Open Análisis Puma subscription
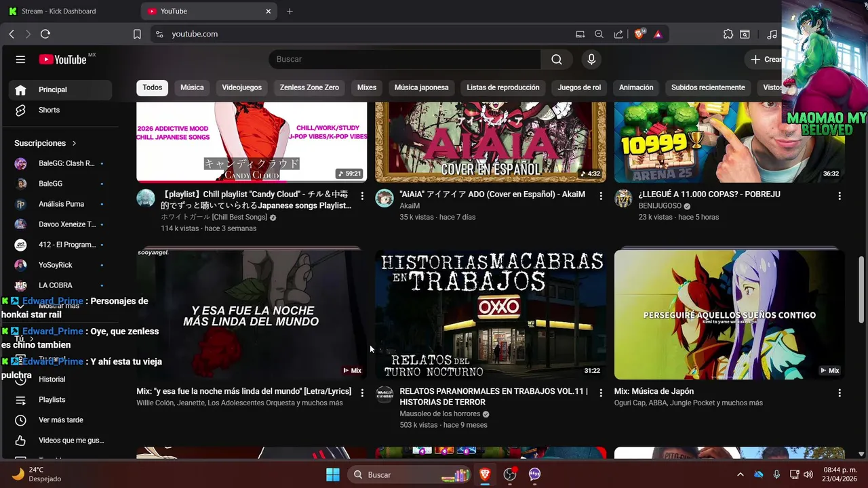868x488 pixels. point(60,204)
